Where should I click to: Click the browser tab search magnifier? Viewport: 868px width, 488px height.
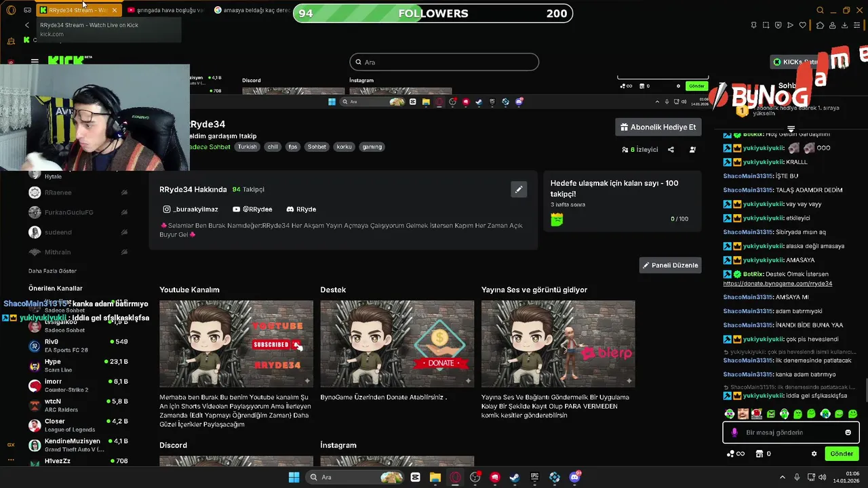click(820, 10)
